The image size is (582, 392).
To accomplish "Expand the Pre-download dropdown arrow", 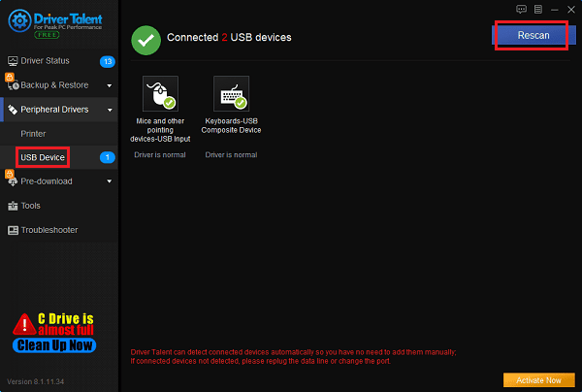I will coord(109,181).
